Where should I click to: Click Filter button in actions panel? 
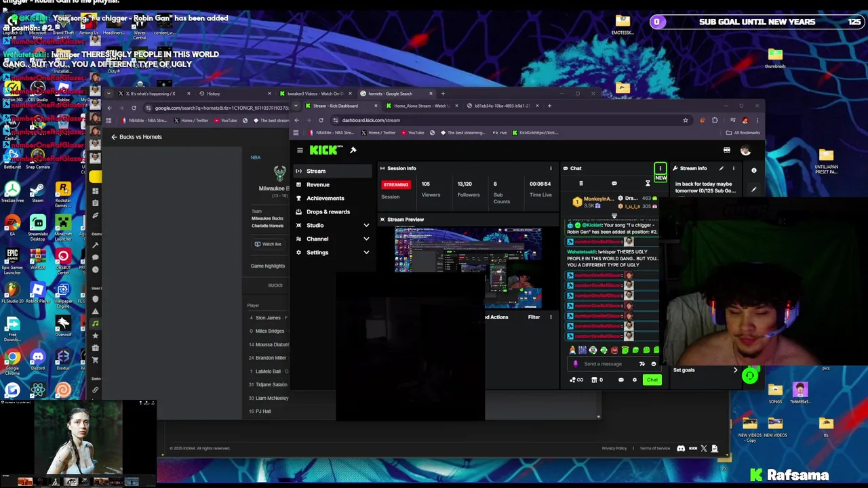(x=534, y=317)
